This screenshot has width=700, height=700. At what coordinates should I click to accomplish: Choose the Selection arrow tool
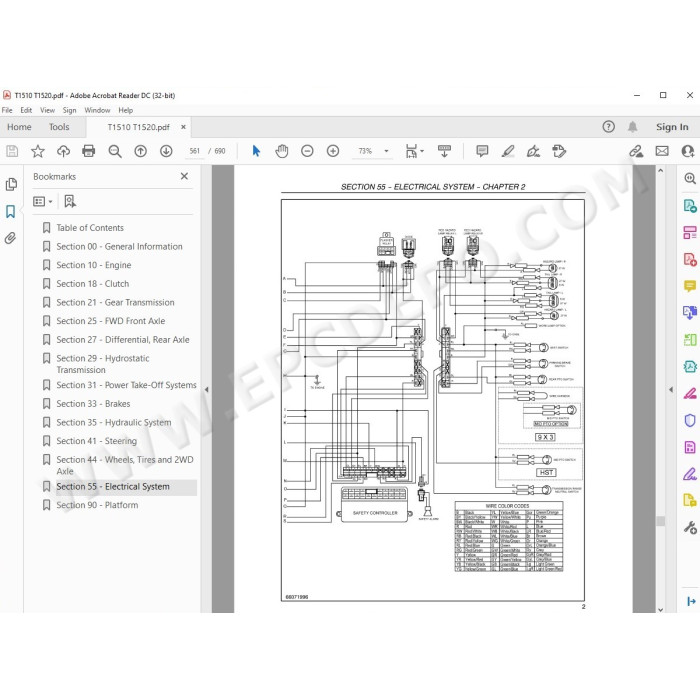coord(256,151)
